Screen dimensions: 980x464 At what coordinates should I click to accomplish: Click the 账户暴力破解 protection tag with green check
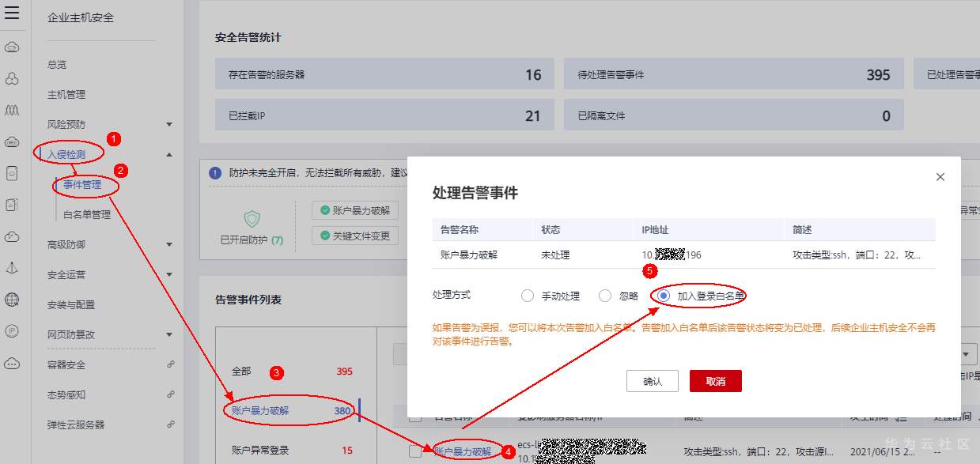pos(354,211)
